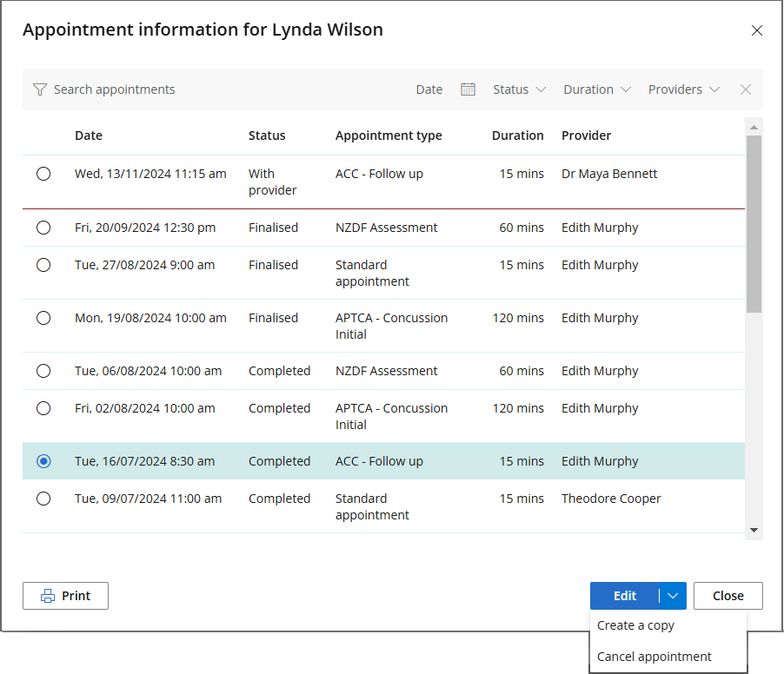This screenshot has height=674, width=784.
Task: Click the scrollbar down arrow
Action: (754, 530)
